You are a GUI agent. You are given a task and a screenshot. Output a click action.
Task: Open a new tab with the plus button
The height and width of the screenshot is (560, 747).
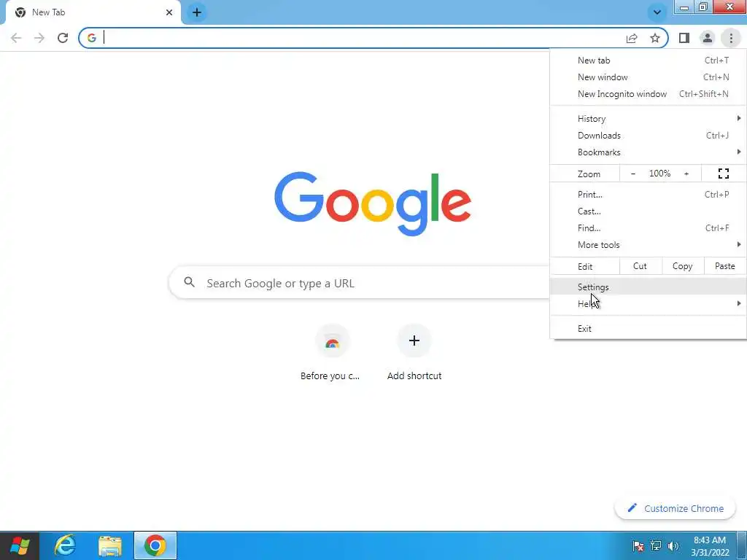click(x=197, y=12)
